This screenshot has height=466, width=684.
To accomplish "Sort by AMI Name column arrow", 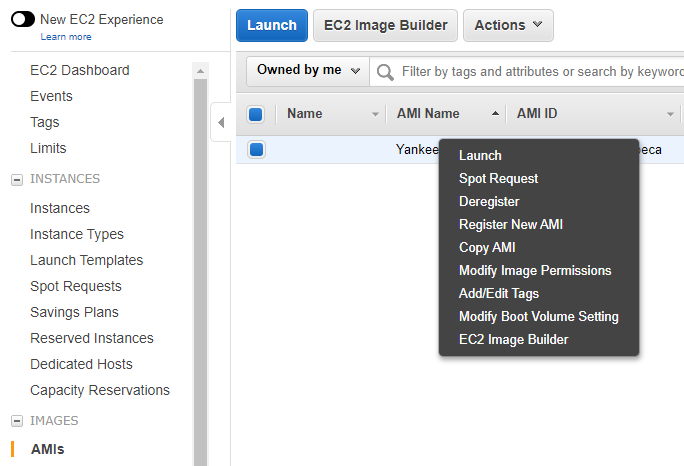I will click(495, 113).
